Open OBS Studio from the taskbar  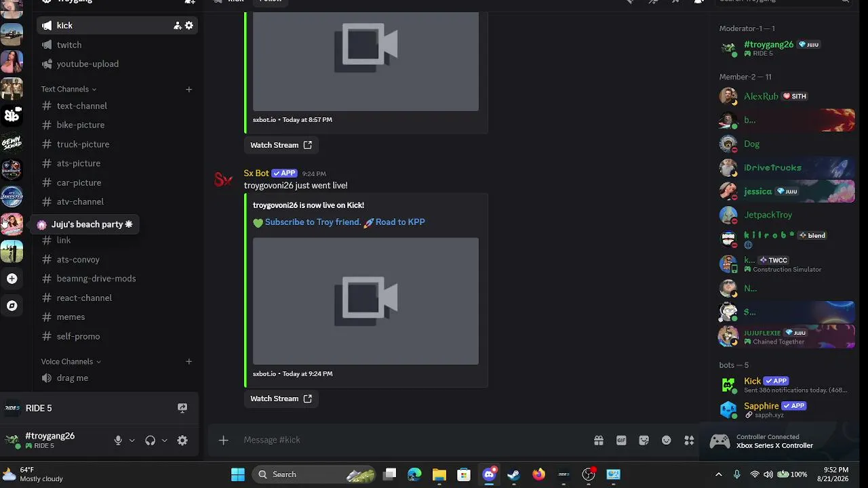coord(589,474)
